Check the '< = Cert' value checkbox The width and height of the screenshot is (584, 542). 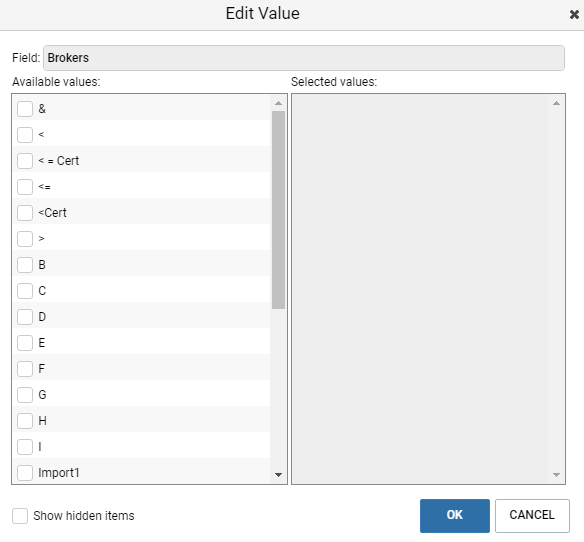coord(25,161)
